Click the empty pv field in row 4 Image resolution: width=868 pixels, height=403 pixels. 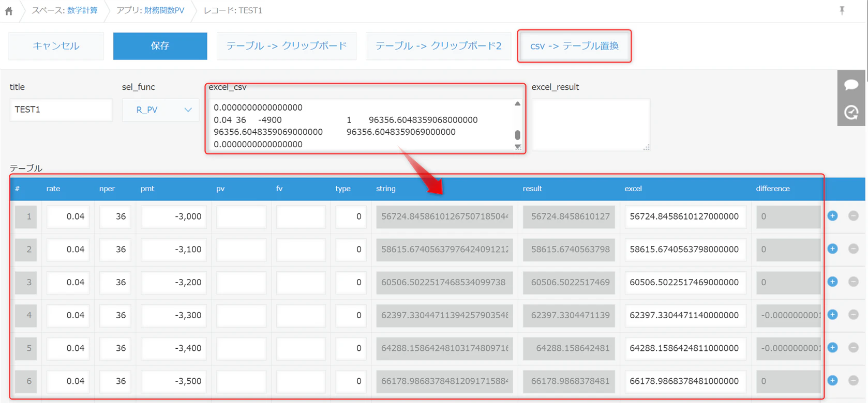(x=242, y=315)
